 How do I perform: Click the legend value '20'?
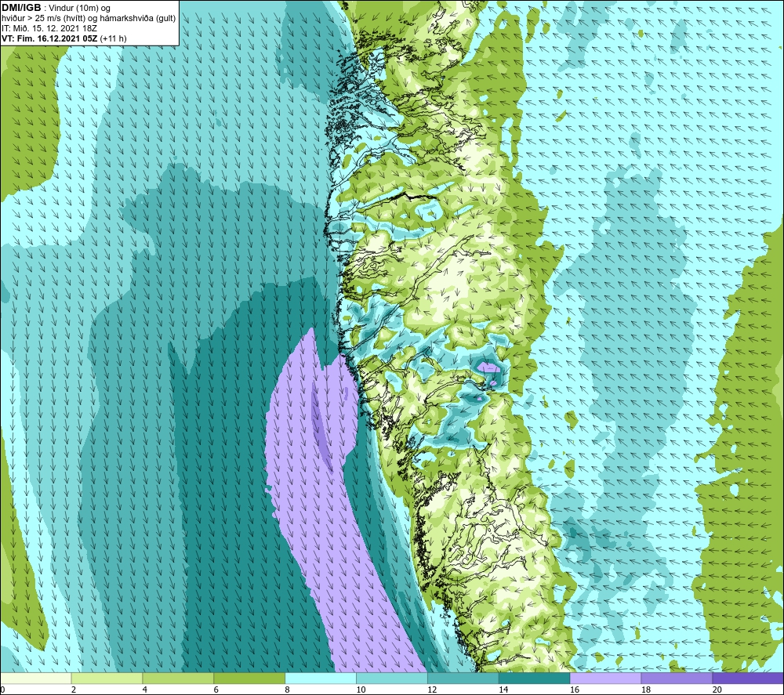click(717, 690)
